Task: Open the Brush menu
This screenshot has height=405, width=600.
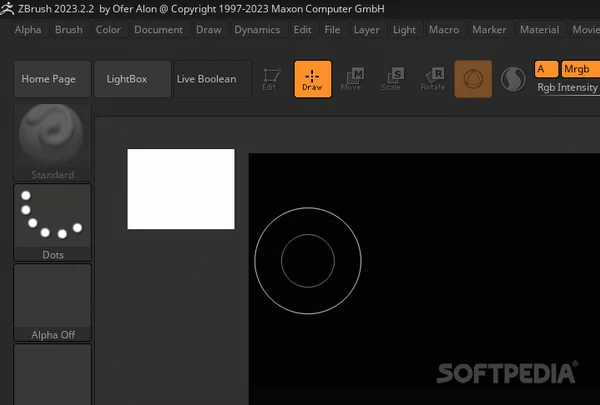Action: point(69,30)
